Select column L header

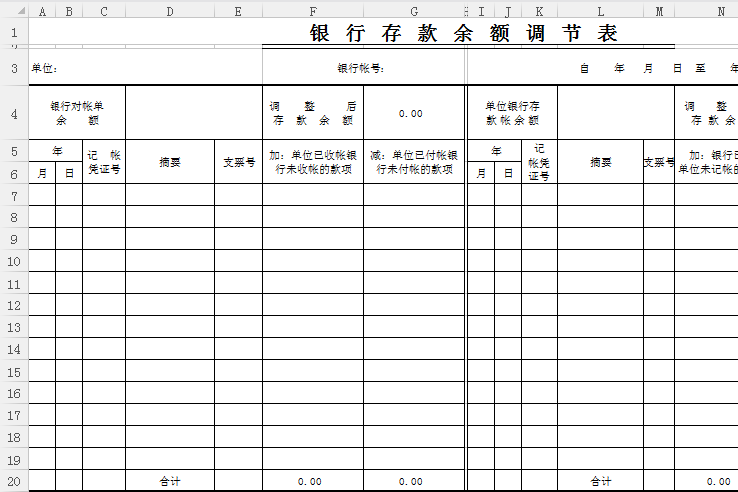(x=600, y=11)
